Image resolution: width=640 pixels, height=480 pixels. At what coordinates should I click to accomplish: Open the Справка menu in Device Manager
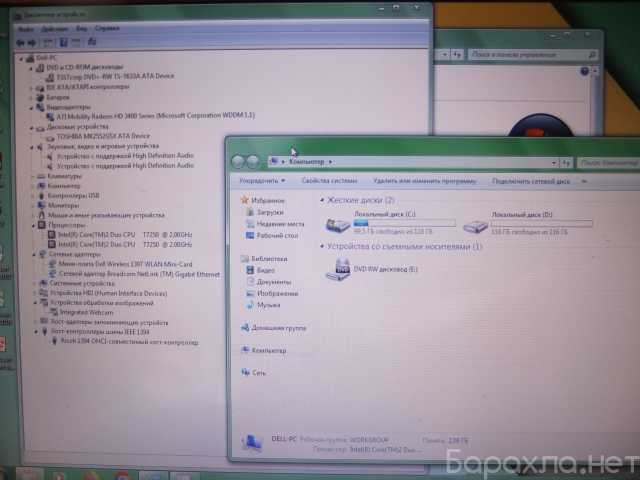[106, 28]
